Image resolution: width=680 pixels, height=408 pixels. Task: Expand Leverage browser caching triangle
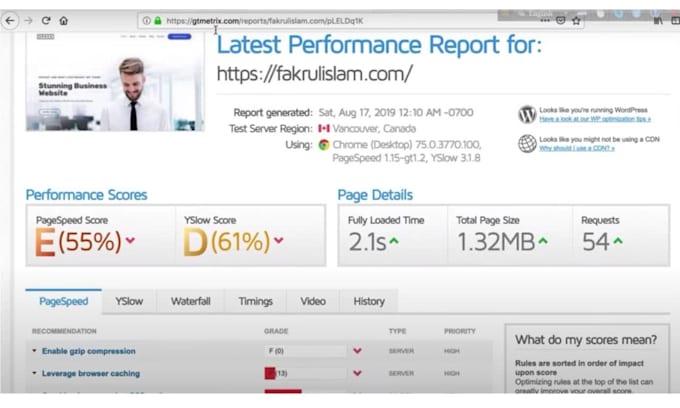[34, 373]
